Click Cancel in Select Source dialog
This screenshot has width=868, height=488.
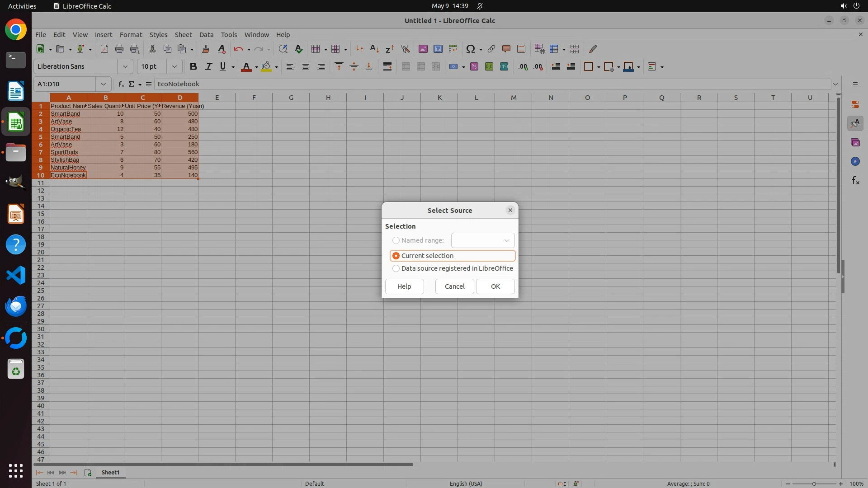[454, 286]
